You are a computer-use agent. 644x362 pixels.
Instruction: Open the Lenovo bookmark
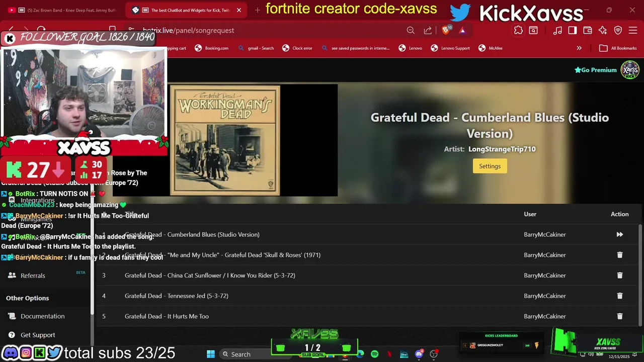pyautogui.click(x=411, y=48)
